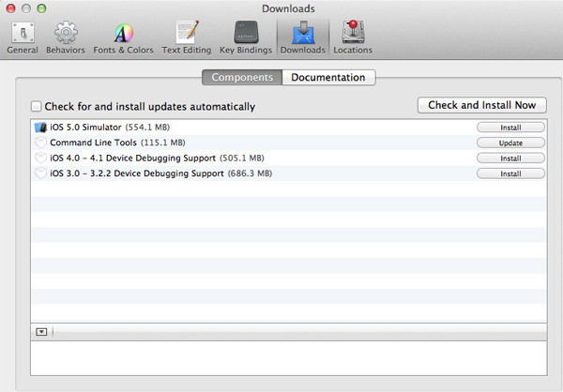
Task: Toggle the details disclosure button below the list
Action: [x=41, y=332]
